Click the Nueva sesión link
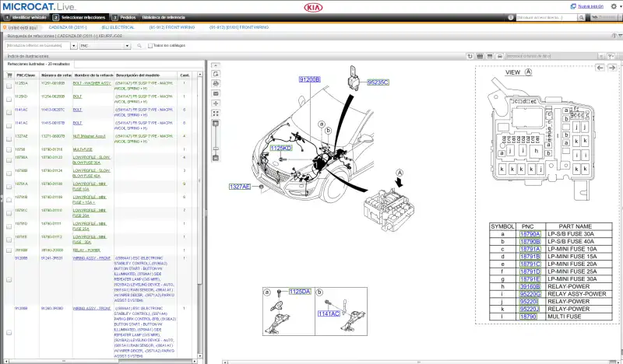Image resolution: width=623 pixels, height=364 pixels. point(590,5)
